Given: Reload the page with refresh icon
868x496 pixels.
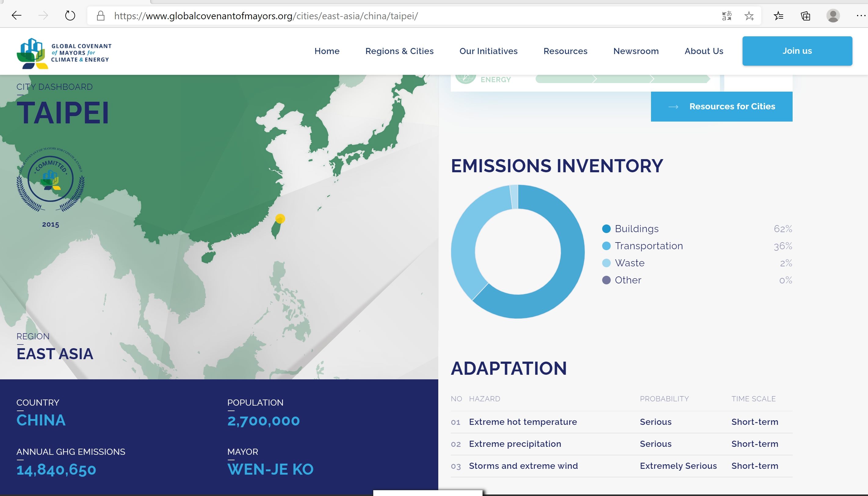Looking at the screenshot, I should (70, 16).
